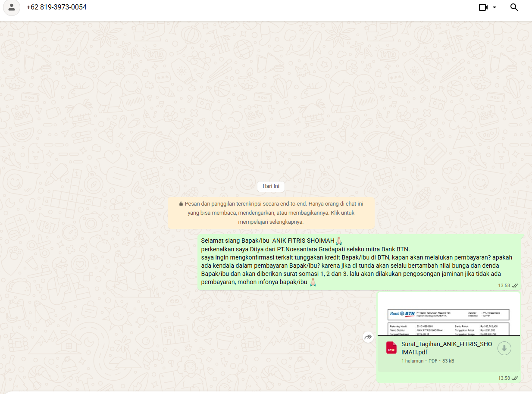This screenshot has width=532, height=394.
Task: Expand the call options dropdown arrow
Action: tap(494, 7)
